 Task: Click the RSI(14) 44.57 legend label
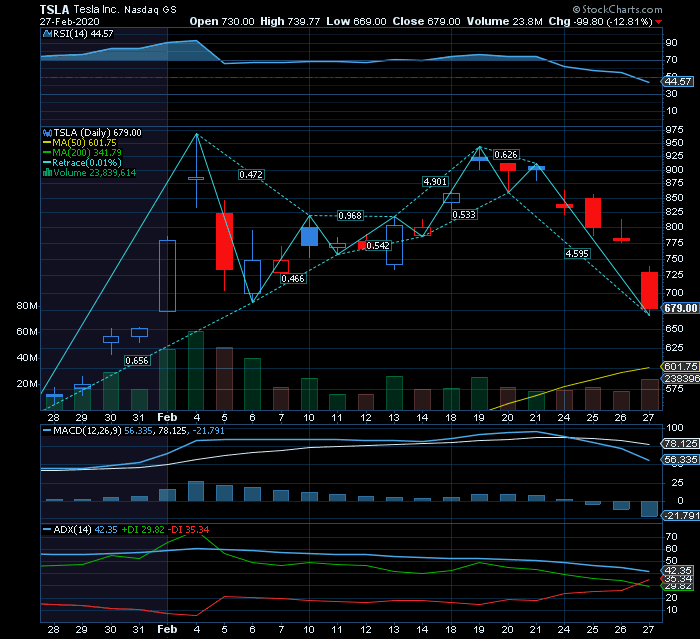click(x=83, y=33)
